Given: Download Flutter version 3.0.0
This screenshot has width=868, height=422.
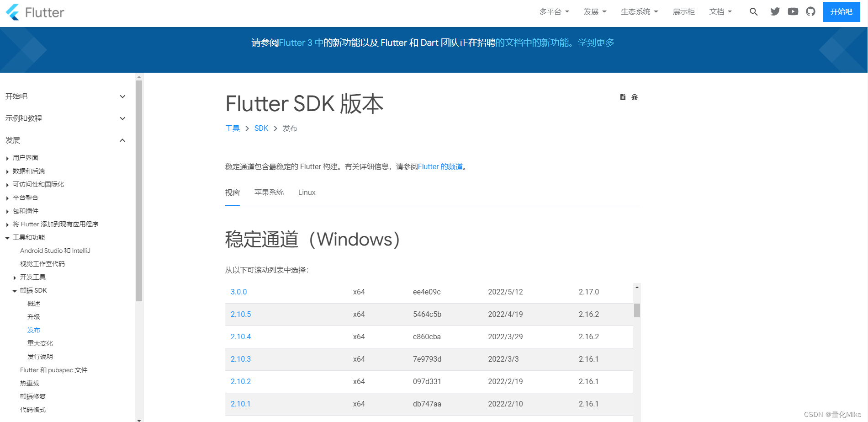Looking at the screenshot, I should (x=238, y=292).
